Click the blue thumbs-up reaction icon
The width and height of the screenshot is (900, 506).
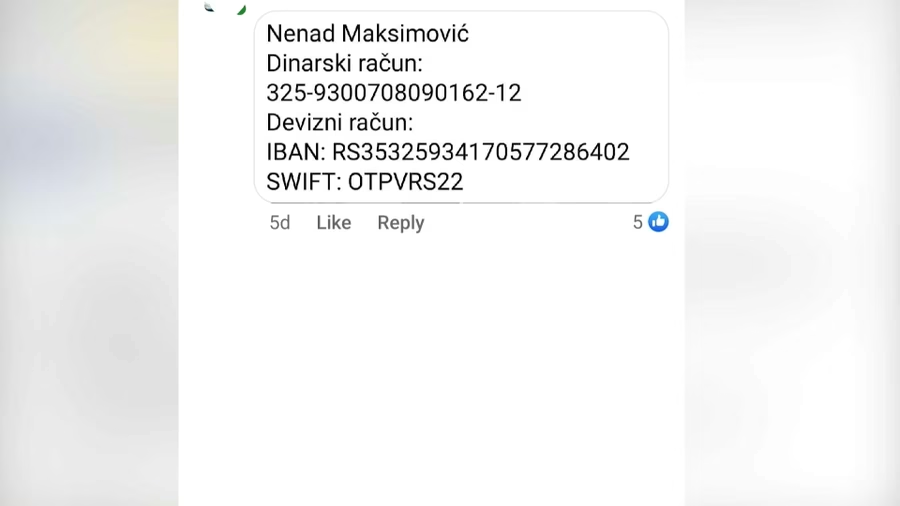click(x=658, y=222)
